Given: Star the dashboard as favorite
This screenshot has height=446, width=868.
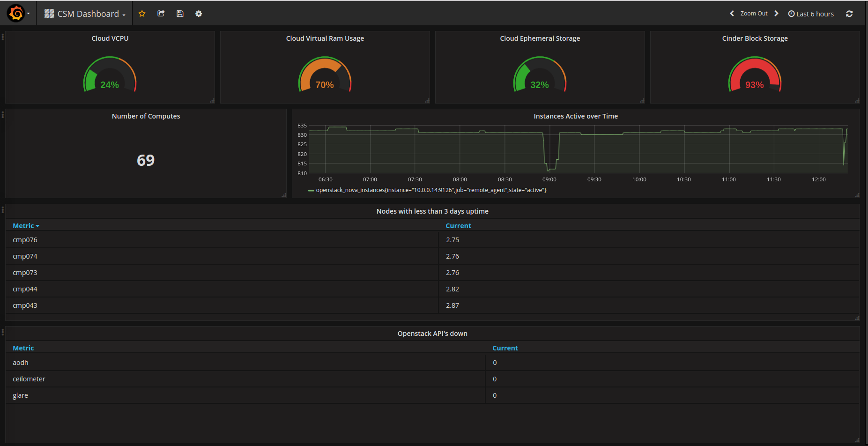Looking at the screenshot, I should tap(142, 14).
